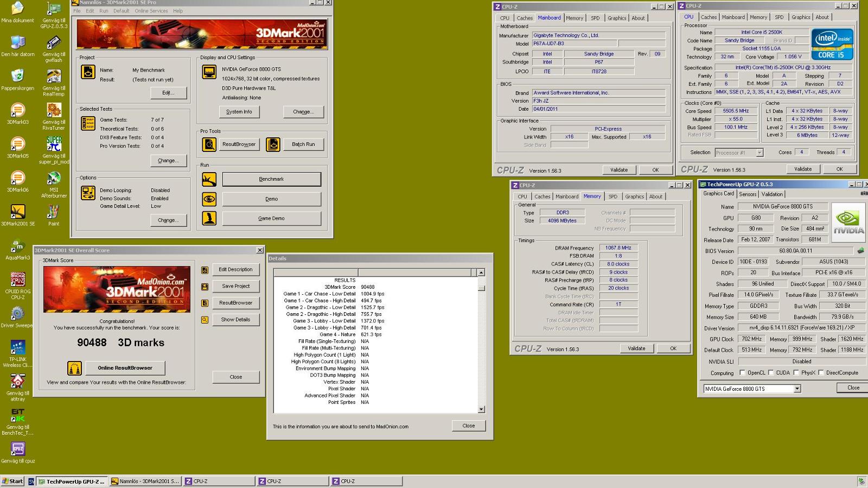Toggle the DirectCompute checkbox in GPU-Z
The image size is (868, 488).
(821, 373)
